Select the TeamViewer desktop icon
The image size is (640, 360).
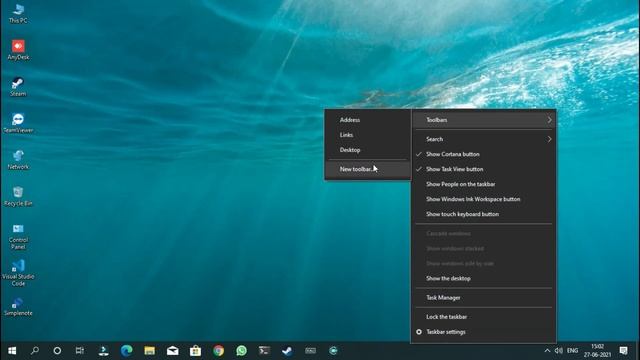click(18, 123)
